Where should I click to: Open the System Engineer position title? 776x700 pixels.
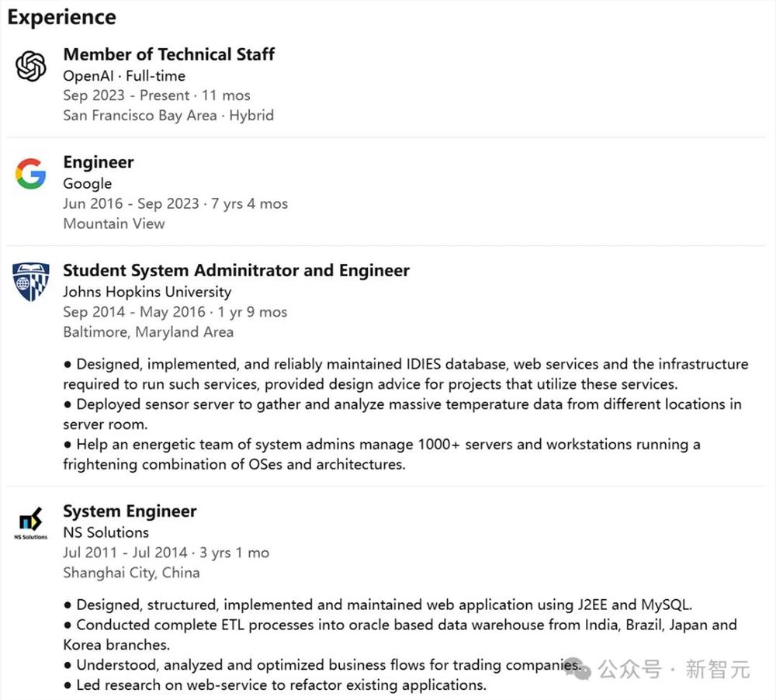pos(130,511)
